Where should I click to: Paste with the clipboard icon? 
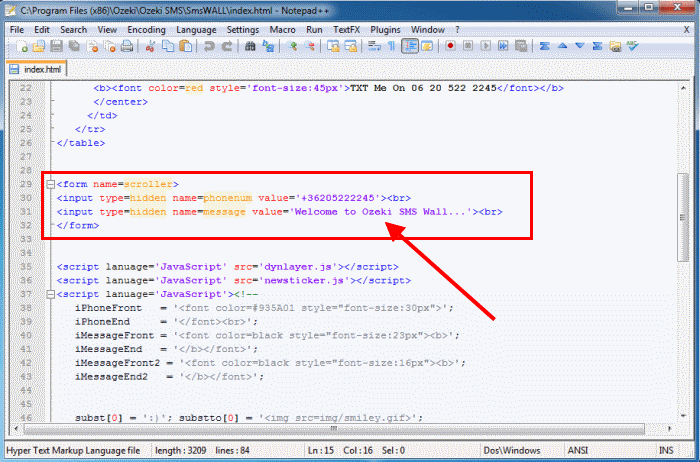click(186, 46)
